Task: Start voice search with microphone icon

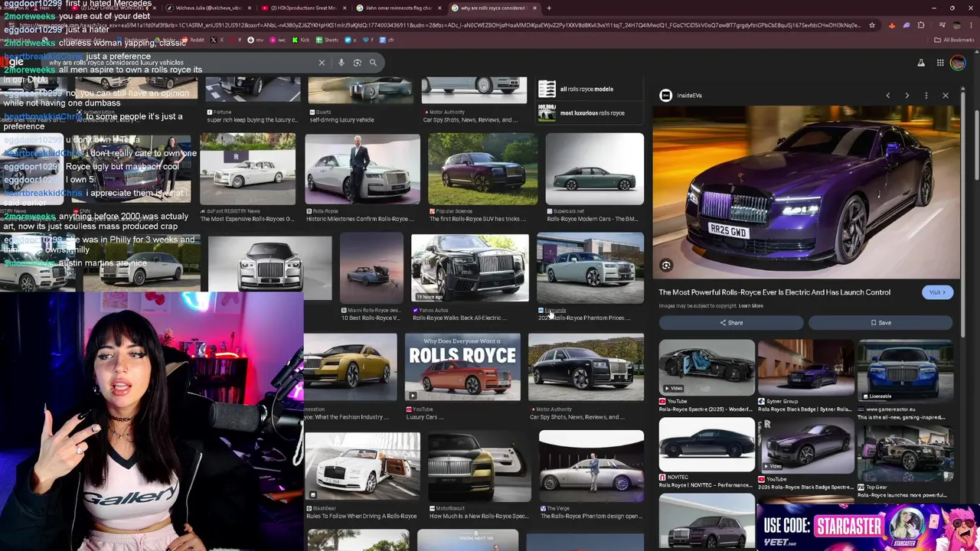Action: click(341, 63)
